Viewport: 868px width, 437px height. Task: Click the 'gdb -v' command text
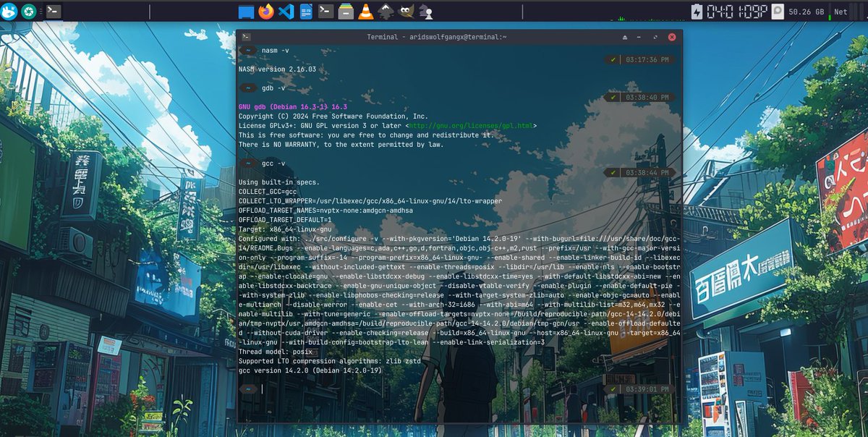tap(272, 88)
